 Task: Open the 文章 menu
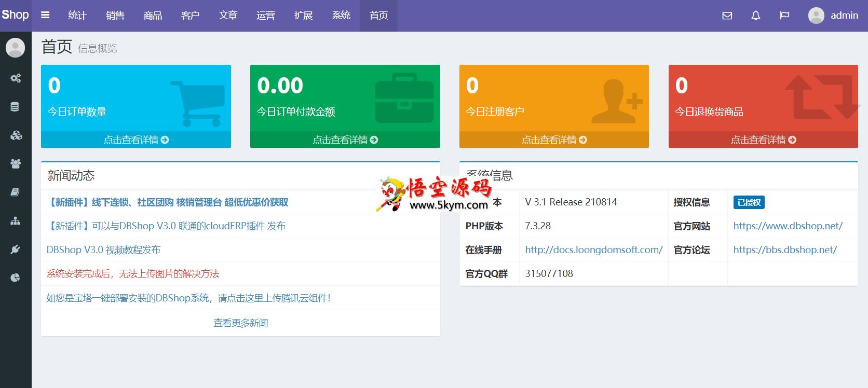pos(228,16)
